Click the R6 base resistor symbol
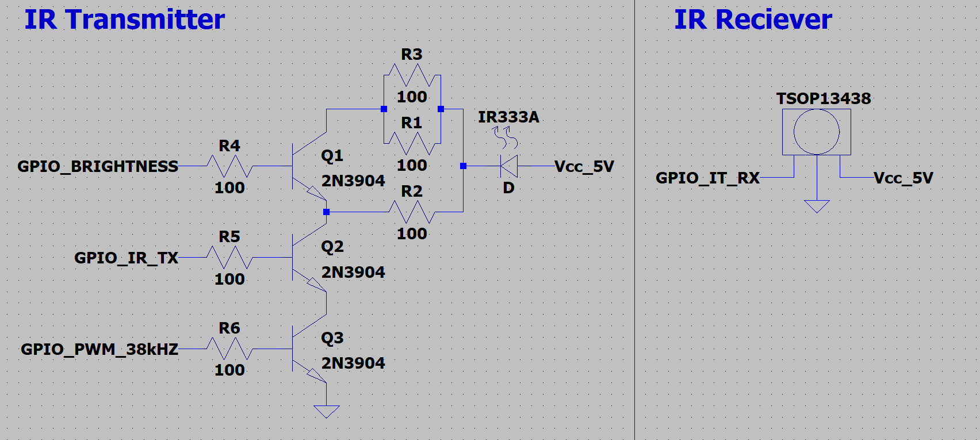 [229, 349]
